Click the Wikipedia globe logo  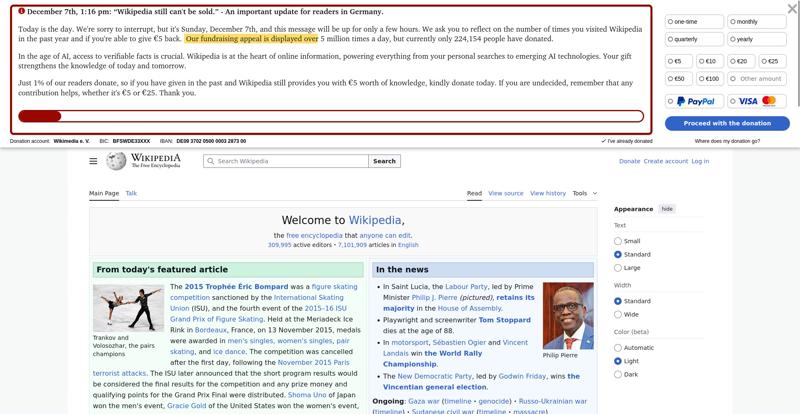(117, 161)
